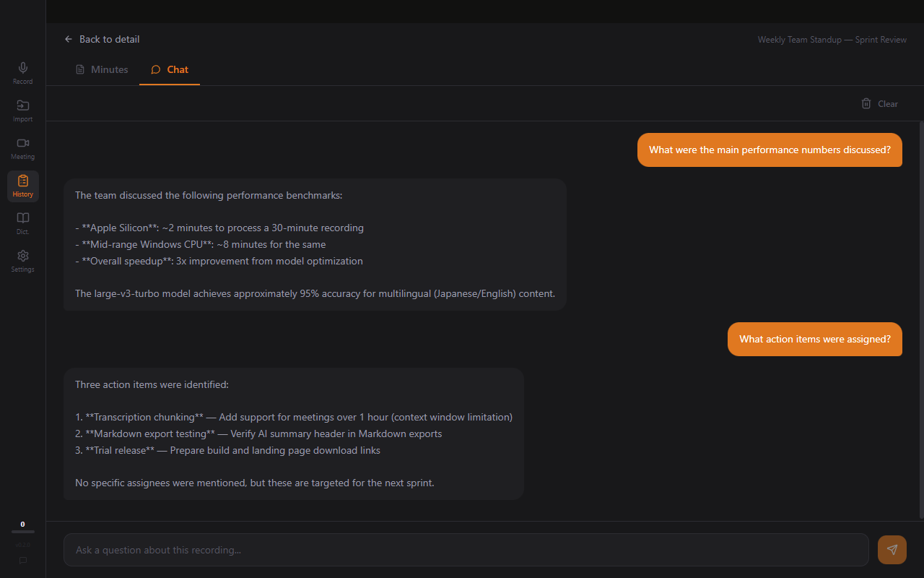Click the Ask a question input field
924x578 pixels.
tap(465, 550)
